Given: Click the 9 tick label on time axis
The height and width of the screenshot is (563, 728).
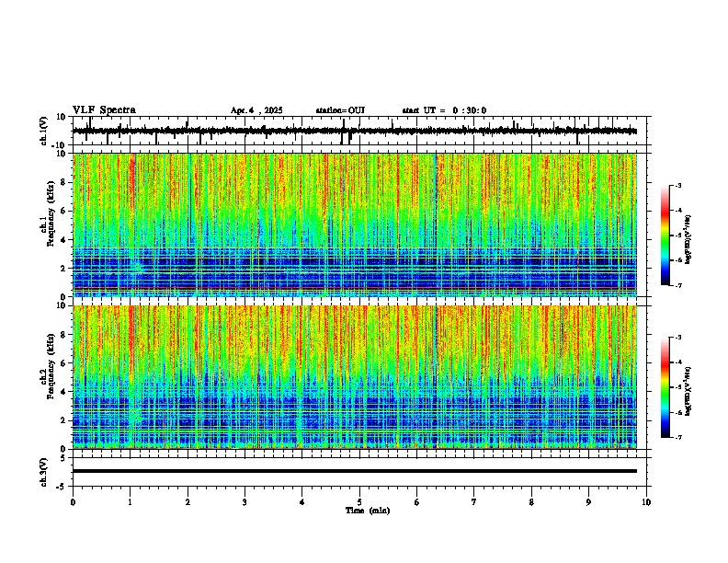Looking at the screenshot, I should 588,502.
